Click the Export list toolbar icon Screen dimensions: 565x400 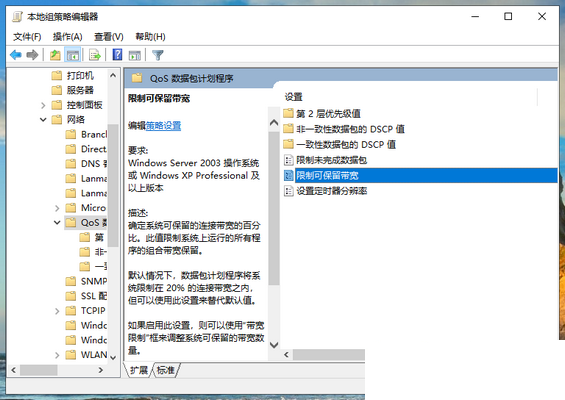click(95, 55)
